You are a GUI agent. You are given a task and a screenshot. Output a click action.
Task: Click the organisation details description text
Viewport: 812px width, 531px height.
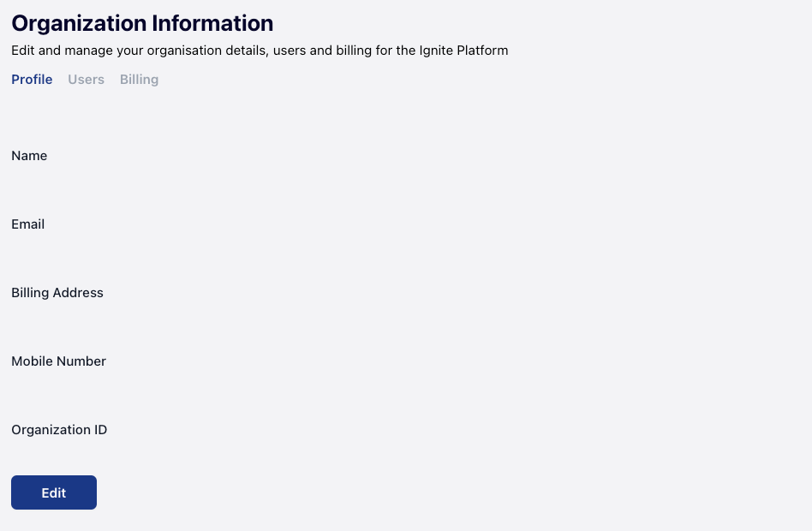(260, 51)
